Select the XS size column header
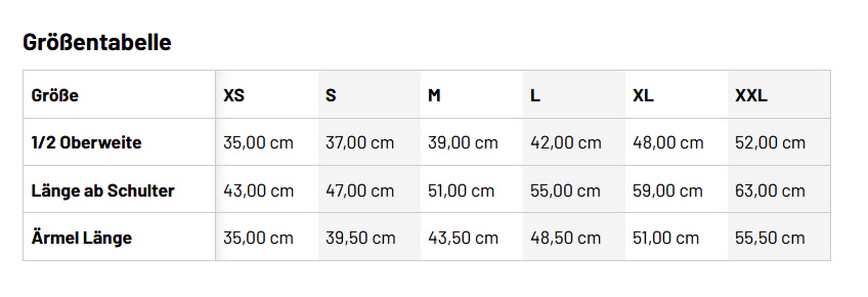 234,95
